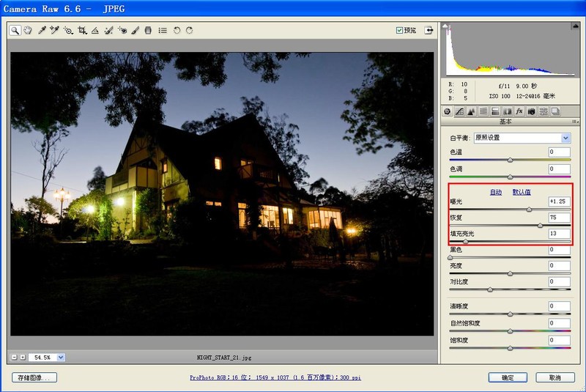Open the Split Toning panel tab

[x=495, y=111]
